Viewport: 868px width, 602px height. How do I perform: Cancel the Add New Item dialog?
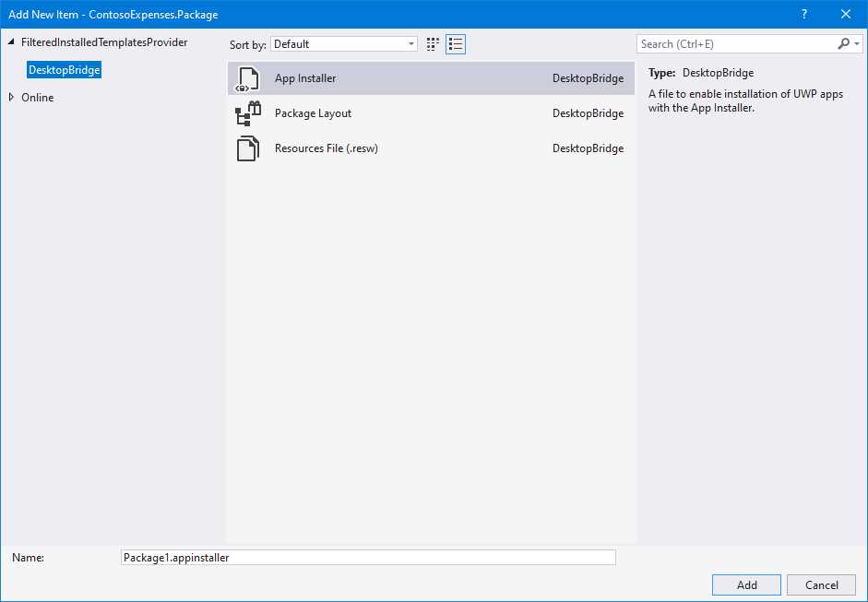click(821, 584)
